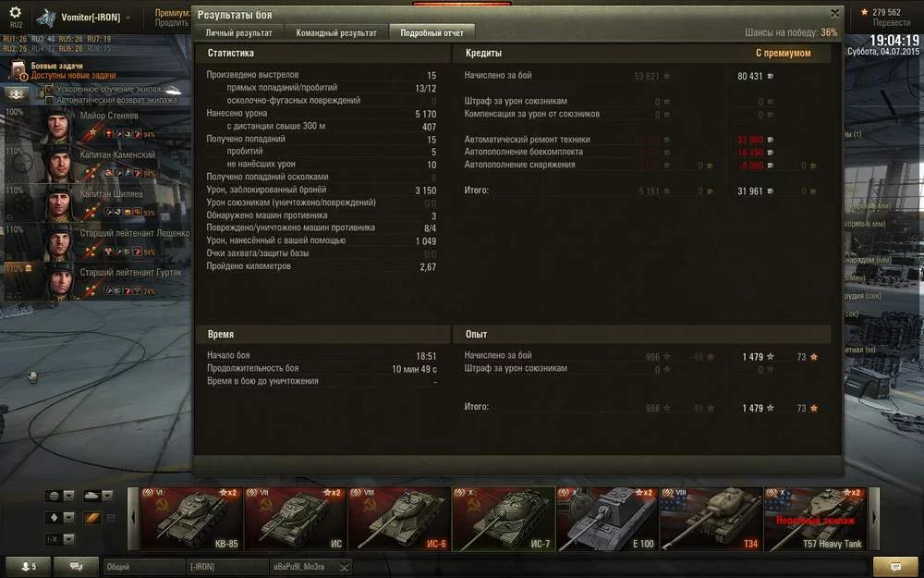This screenshot has width=924, height=578.
Task: Click heavy tank class icon on T34
Action: (x=668, y=493)
